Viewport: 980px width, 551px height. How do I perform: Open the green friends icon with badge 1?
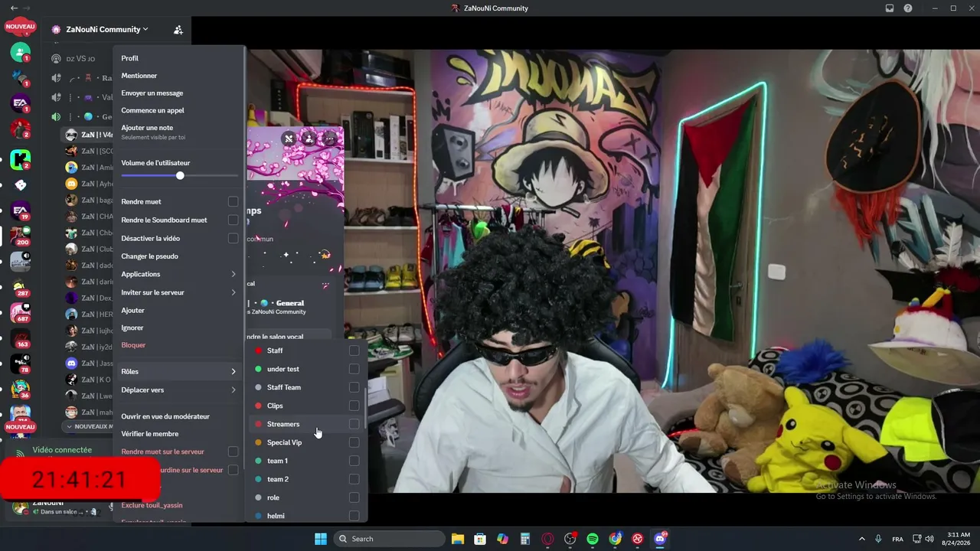(x=21, y=52)
